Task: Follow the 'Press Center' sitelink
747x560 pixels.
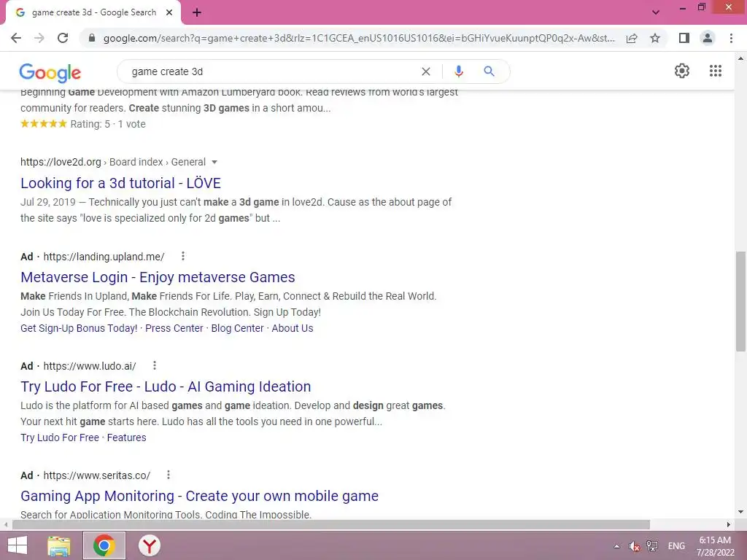Action: [x=174, y=328]
